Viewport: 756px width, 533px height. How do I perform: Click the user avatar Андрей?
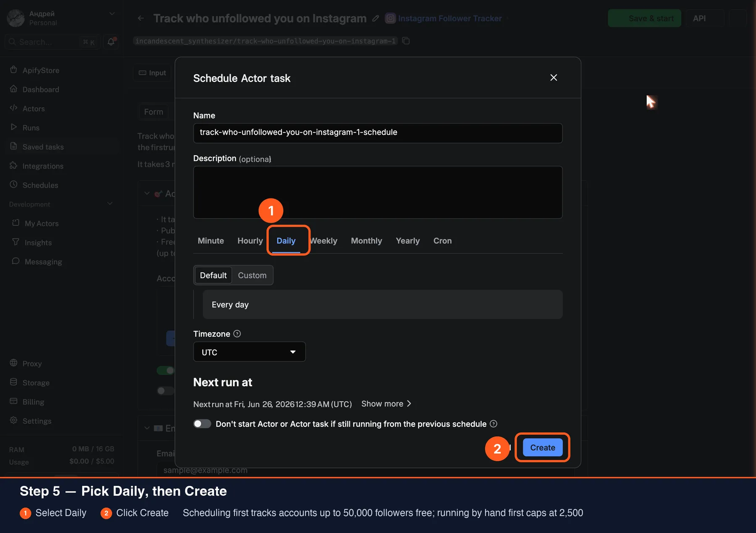pos(16,18)
